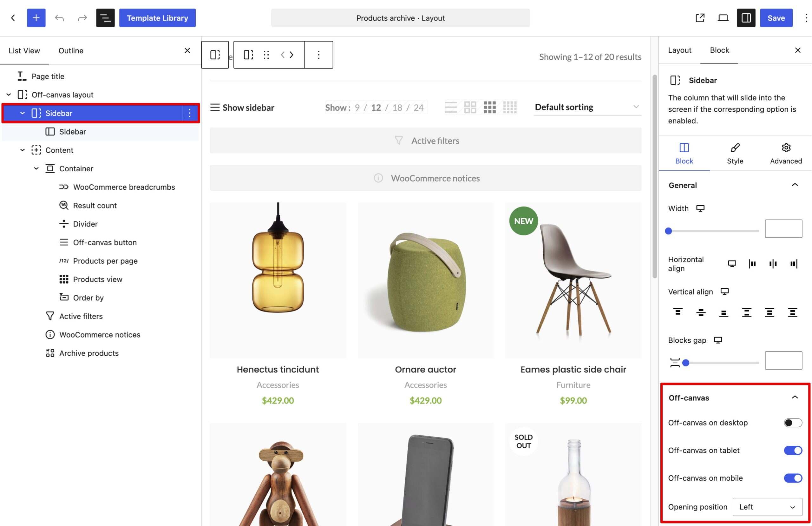Switch to the Outline tab
The width and height of the screenshot is (812, 526).
[71, 50]
